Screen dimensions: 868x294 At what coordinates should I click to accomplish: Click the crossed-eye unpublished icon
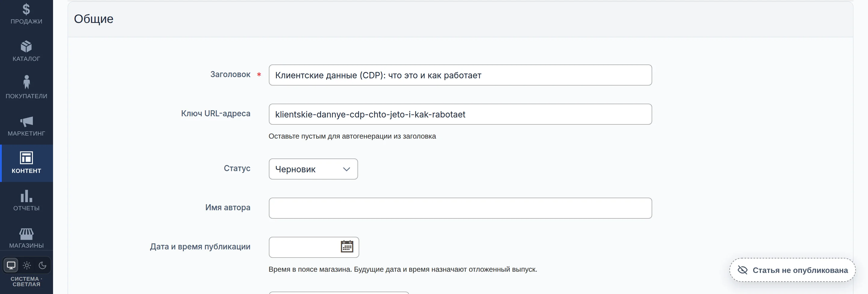point(742,270)
